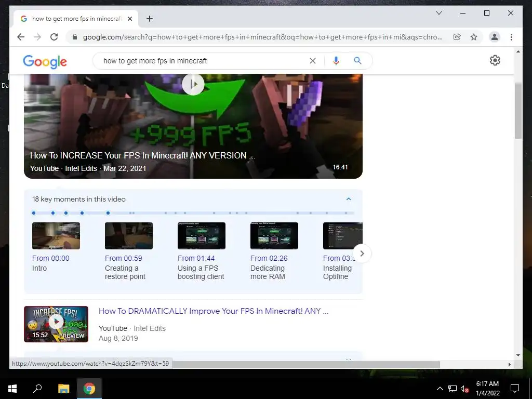Click the network tray icon
Screen dimensions: 532x399
pyautogui.click(x=453, y=389)
